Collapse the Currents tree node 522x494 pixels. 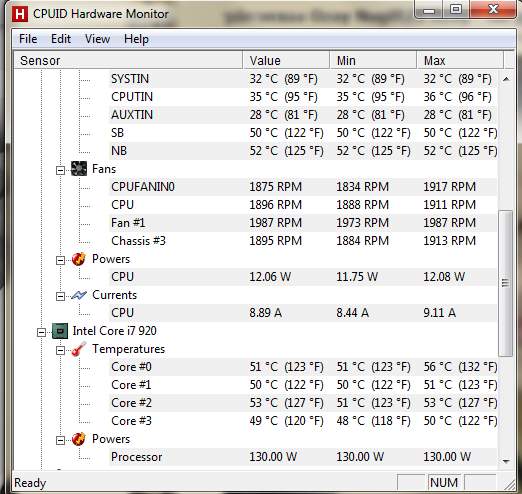tap(60, 297)
